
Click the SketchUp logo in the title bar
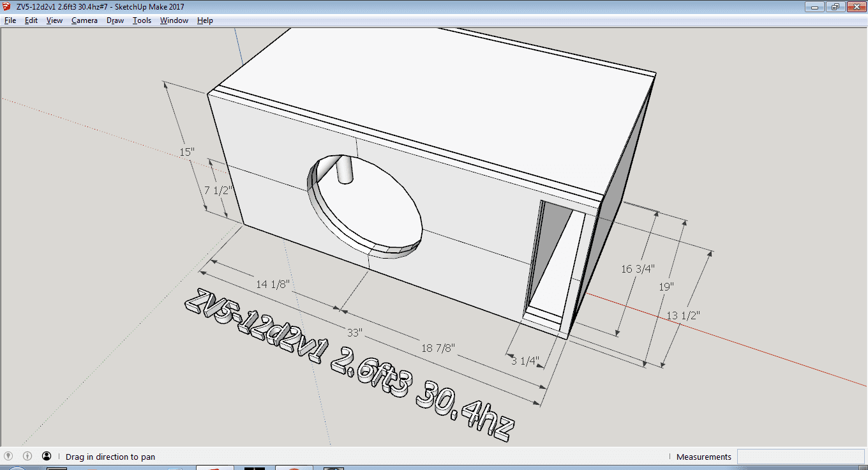[x=7, y=6]
